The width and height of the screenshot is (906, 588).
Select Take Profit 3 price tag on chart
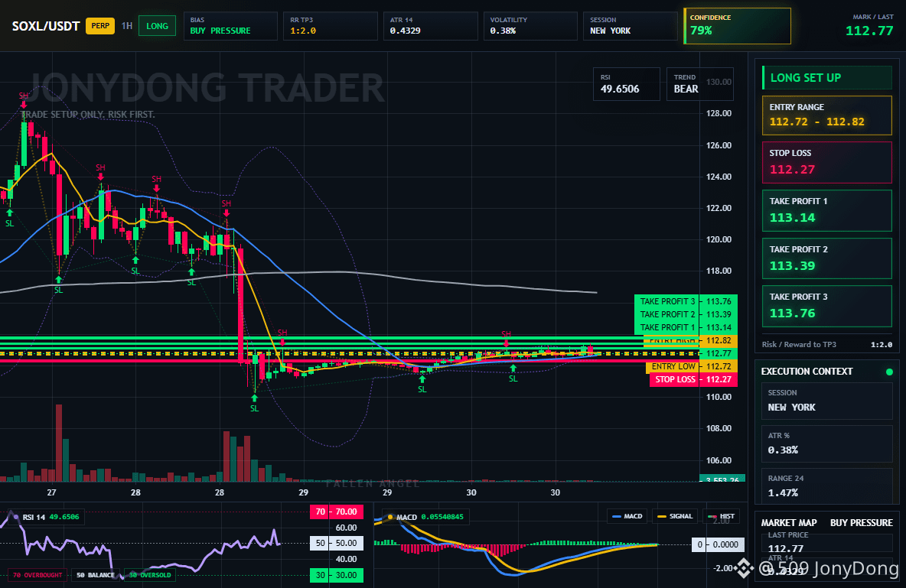[x=686, y=301]
